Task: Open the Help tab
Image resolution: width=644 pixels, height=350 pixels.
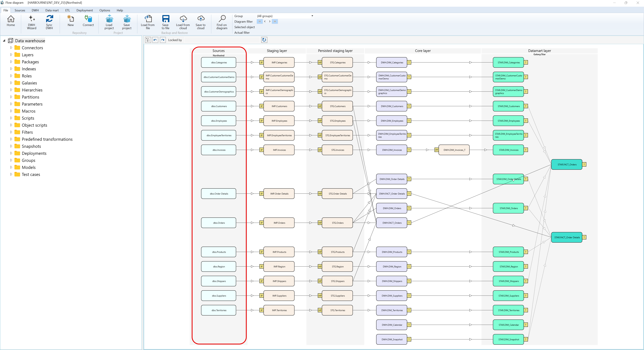Action: tap(120, 10)
